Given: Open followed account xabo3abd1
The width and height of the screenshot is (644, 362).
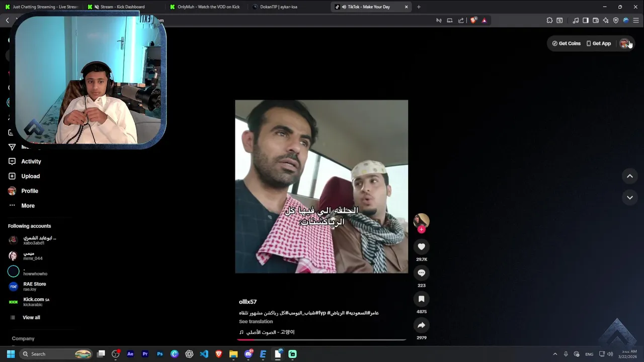Looking at the screenshot, I should coord(32,240).
